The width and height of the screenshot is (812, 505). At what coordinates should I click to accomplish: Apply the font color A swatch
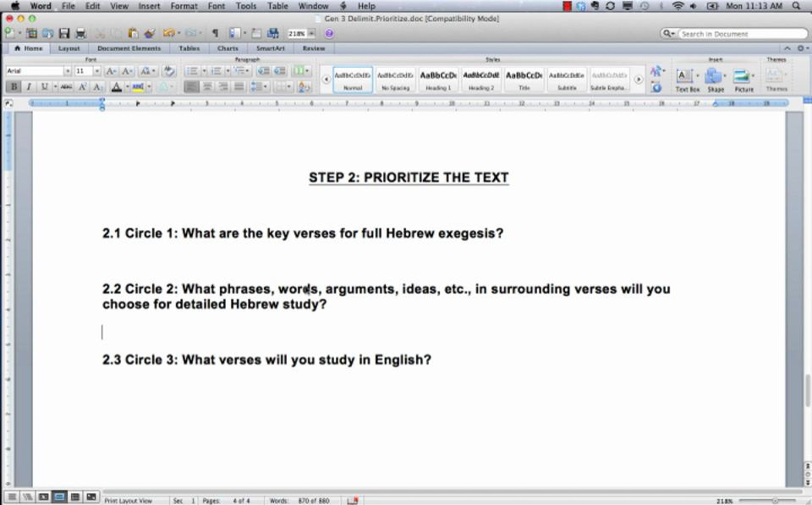pyautogui.click(x=117, y=87)
